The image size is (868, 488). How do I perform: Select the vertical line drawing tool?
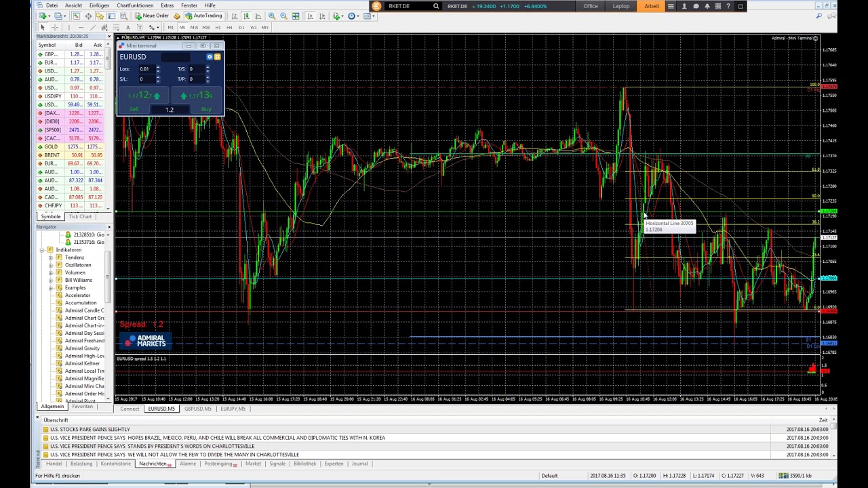[68, 27]
